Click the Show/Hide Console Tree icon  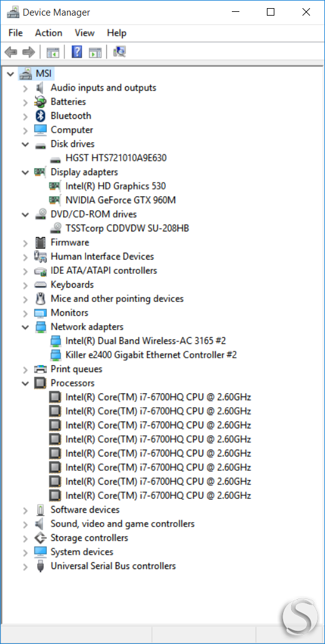(53, 52)
